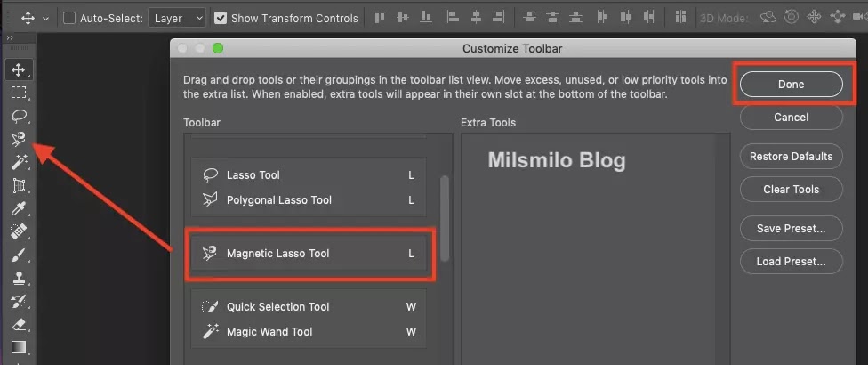Click Distribute Right Edges icon
Screen dimensions: 868x365
649,18
